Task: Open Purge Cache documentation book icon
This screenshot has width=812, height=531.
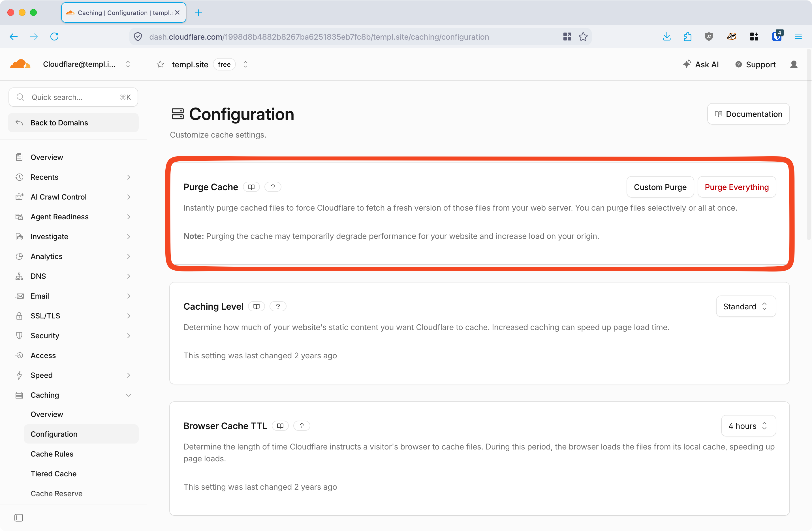Action: pos(251,187)
